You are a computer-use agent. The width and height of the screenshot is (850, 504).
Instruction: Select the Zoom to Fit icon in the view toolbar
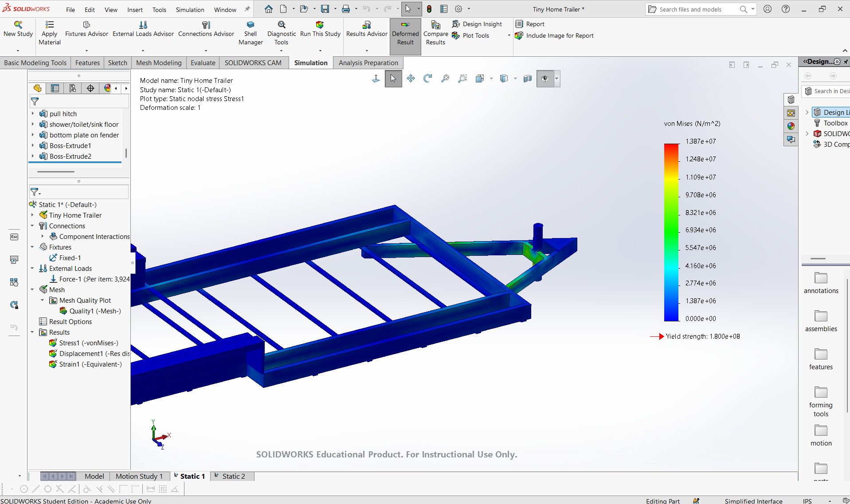tap(445, 78)
